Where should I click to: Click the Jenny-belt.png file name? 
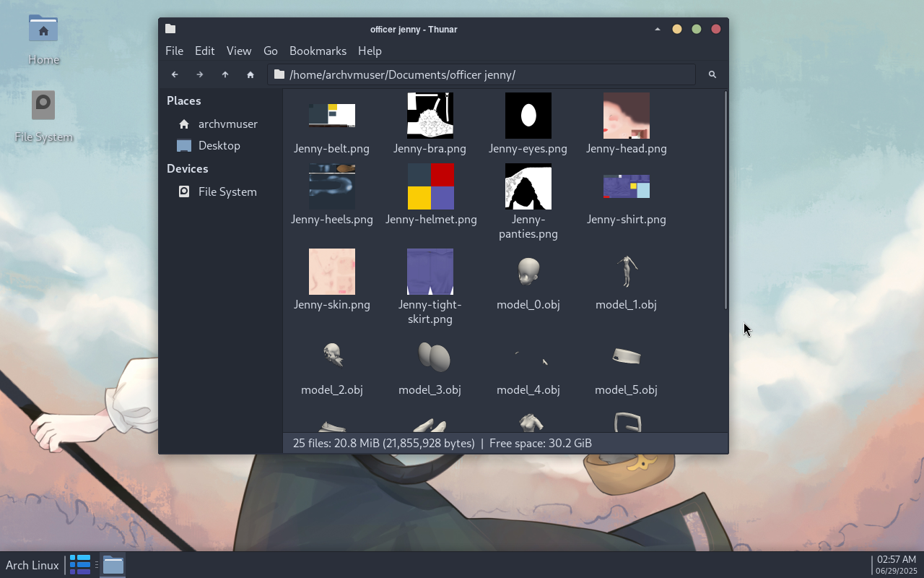(331, 148)
